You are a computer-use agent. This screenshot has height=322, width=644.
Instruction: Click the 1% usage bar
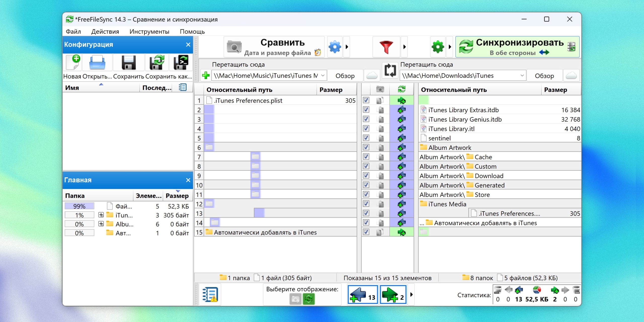[x=79, y=215]
